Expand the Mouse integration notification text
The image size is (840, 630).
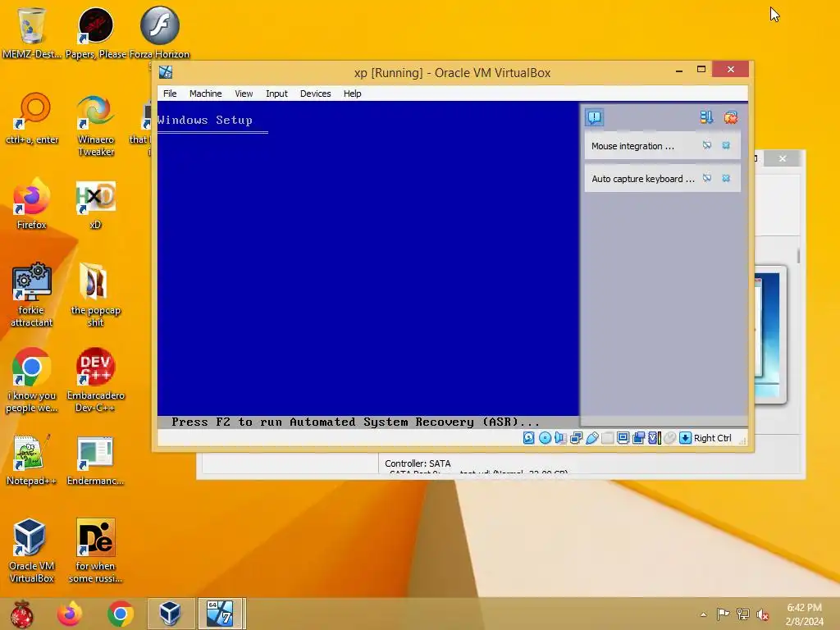[632, 146]
